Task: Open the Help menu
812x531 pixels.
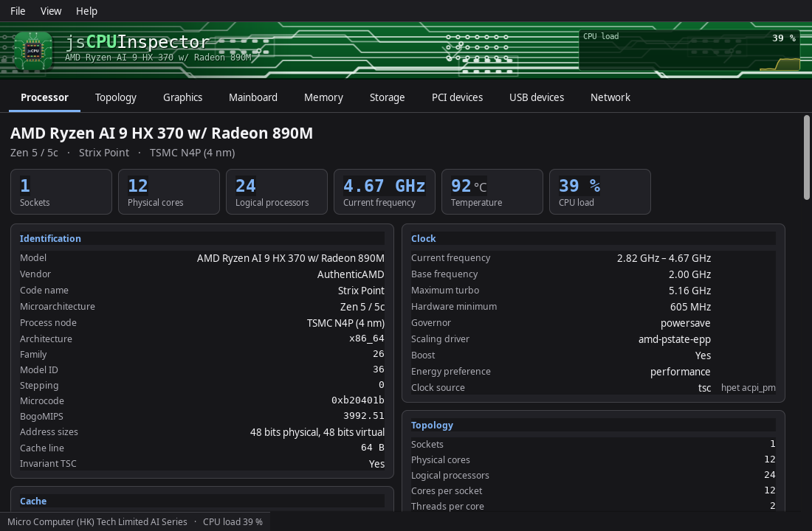Action: pos(86,11)
